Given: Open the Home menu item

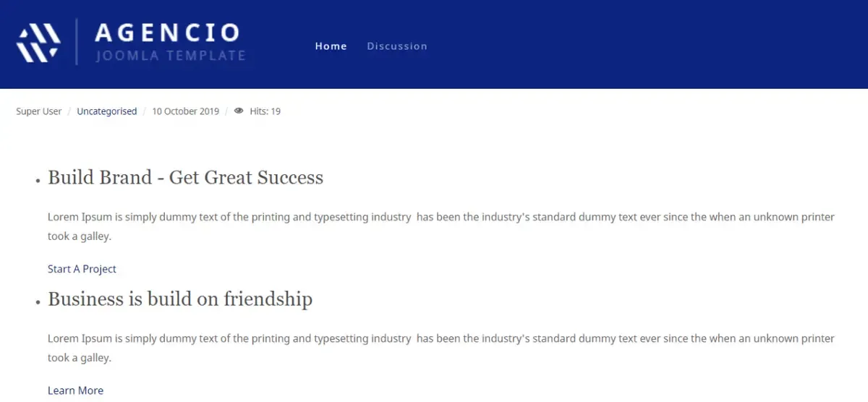Looking at the screenshot, I should (331, 46).
